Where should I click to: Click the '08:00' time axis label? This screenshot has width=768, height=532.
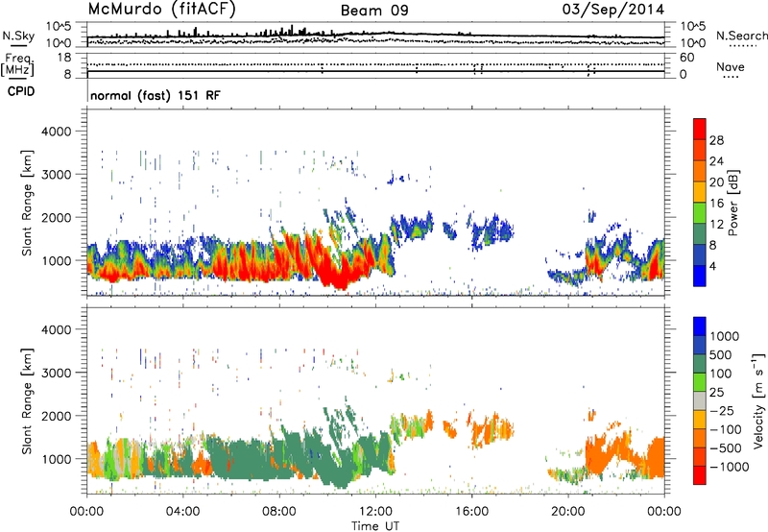(x=279, y=512)
